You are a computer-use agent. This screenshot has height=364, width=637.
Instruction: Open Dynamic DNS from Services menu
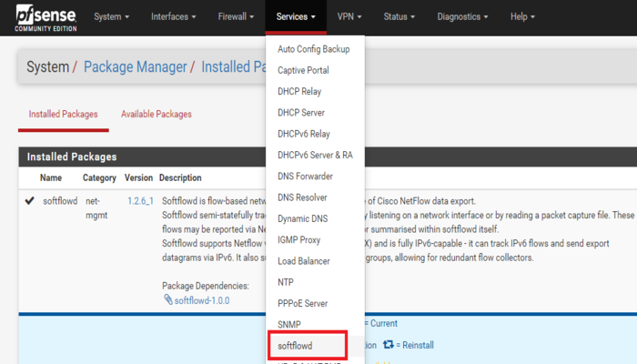pyautogui.click(x=303, y=218)
